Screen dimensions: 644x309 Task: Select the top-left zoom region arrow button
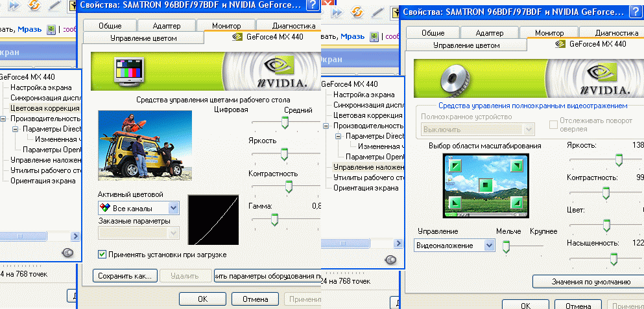point(455,166)
